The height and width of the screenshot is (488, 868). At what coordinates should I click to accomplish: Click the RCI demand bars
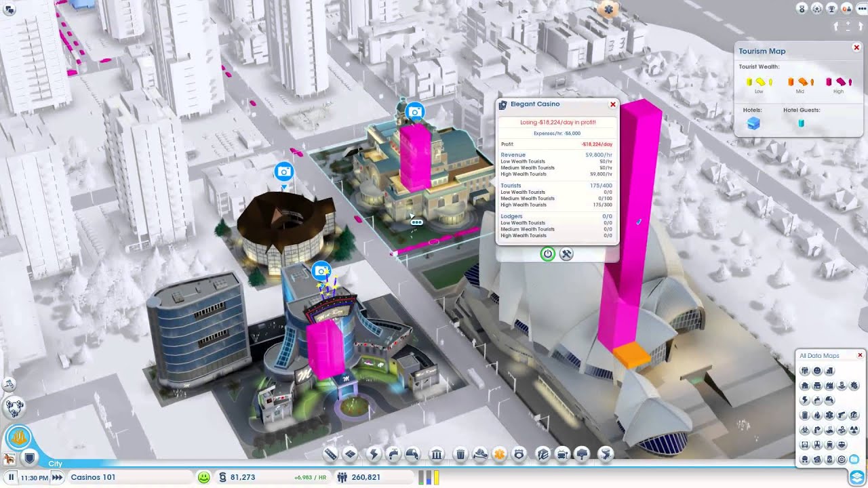(x=429, y=477)
